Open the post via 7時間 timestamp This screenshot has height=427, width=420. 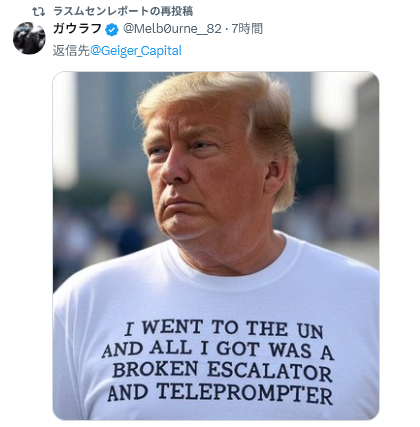[x=247, y=29]
